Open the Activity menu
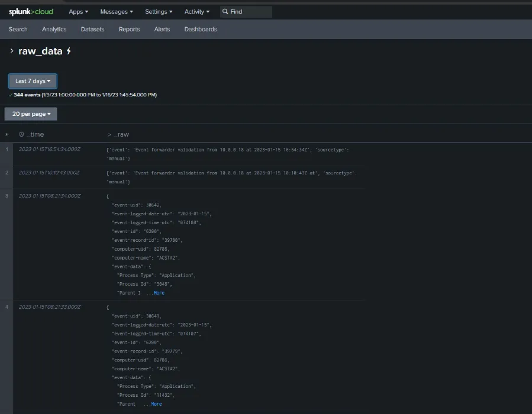Screen dimensions: 532x414 coord(196,12)
